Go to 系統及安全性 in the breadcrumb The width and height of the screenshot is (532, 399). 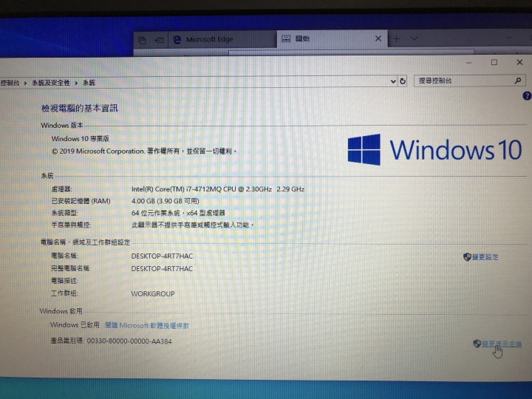pyautogui.click(x=51, y=83)
